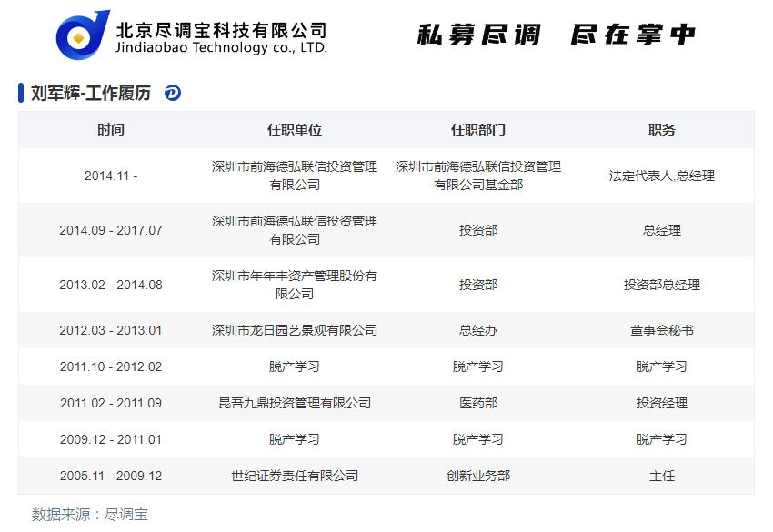Select the 医药部 department cell

(x=478, y=403)
